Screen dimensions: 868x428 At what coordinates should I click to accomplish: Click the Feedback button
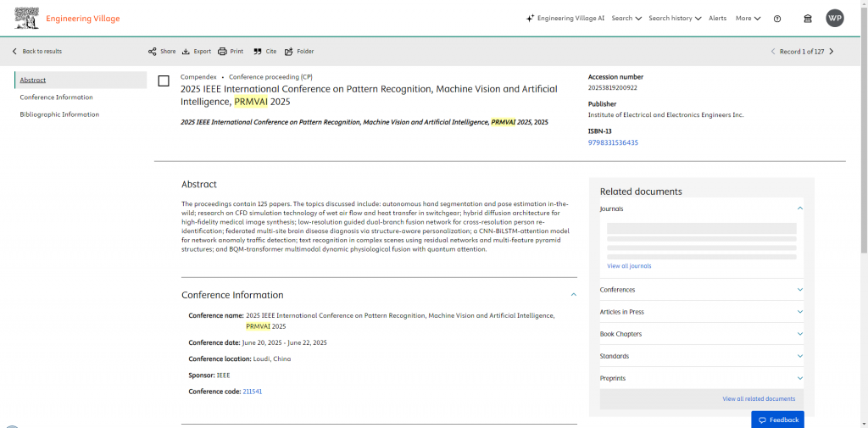pyautogui.click(x=777, y=420)
